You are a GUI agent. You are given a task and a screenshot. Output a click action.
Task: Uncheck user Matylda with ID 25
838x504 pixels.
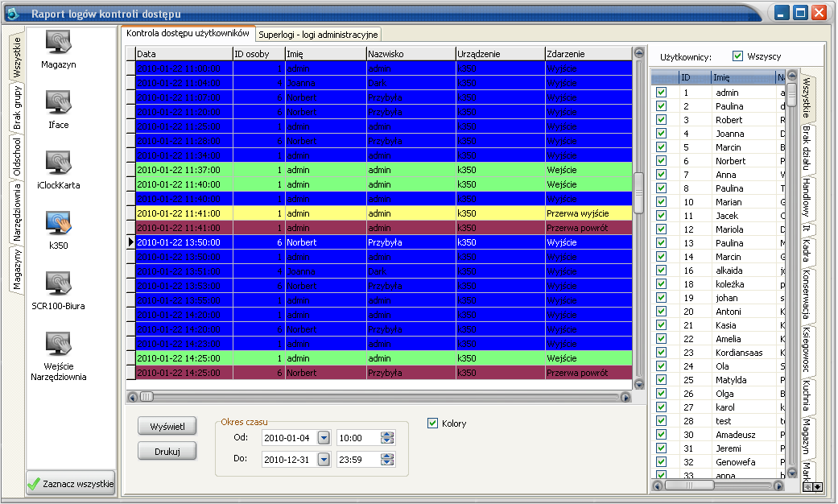pyautogui.click(x=661, y=379)
